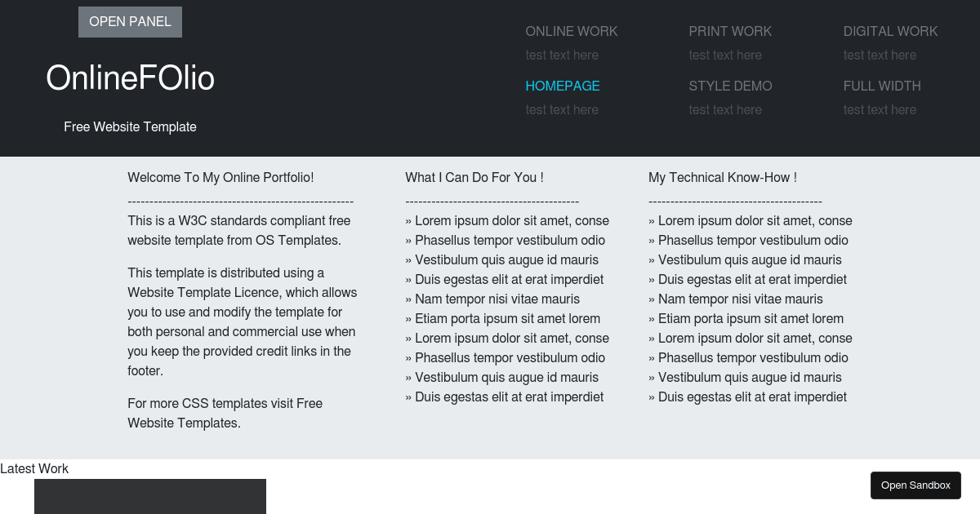Open the FULL WIDTH layout page

(x=882, y=86)
